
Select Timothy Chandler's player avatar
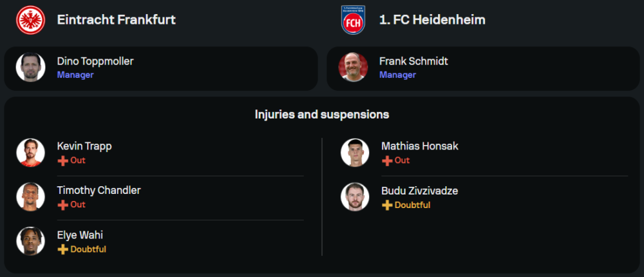point(31,197)
